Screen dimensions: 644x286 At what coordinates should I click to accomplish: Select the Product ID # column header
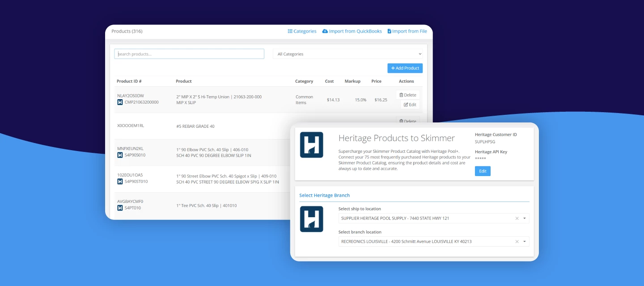[129, 81]
